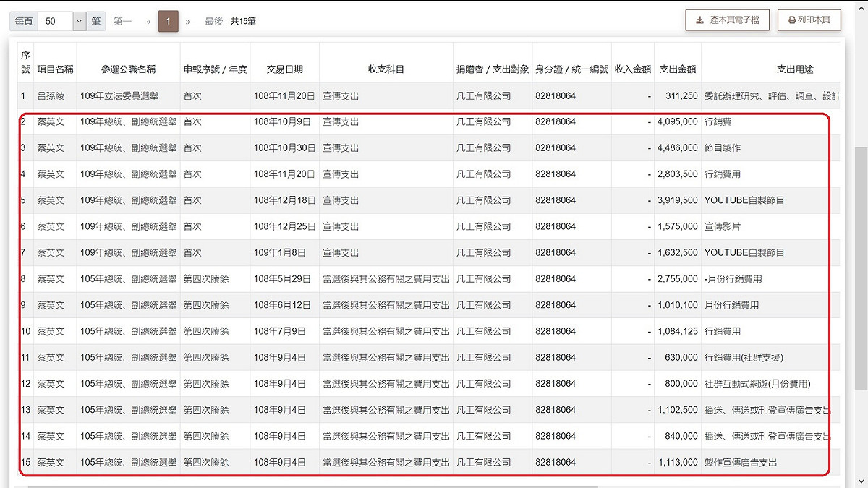
Task: Click the amount 2,803,500 cell
Action: (678, 174)
